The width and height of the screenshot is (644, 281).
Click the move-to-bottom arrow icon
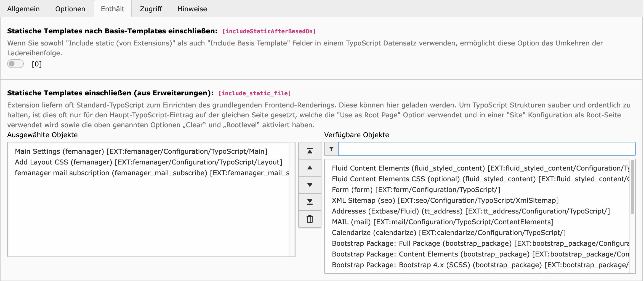pos(310,202)
